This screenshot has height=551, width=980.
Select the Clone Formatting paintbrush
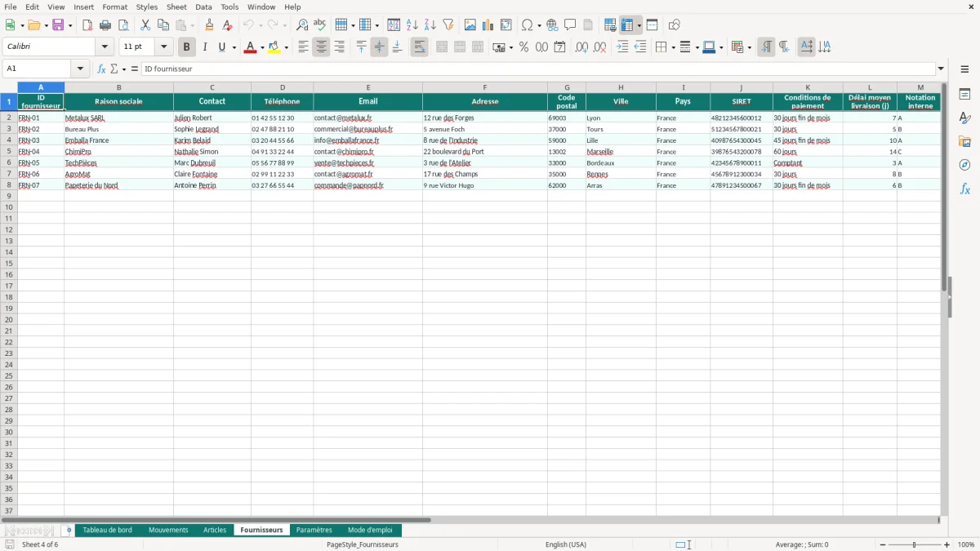pos(210,25)
